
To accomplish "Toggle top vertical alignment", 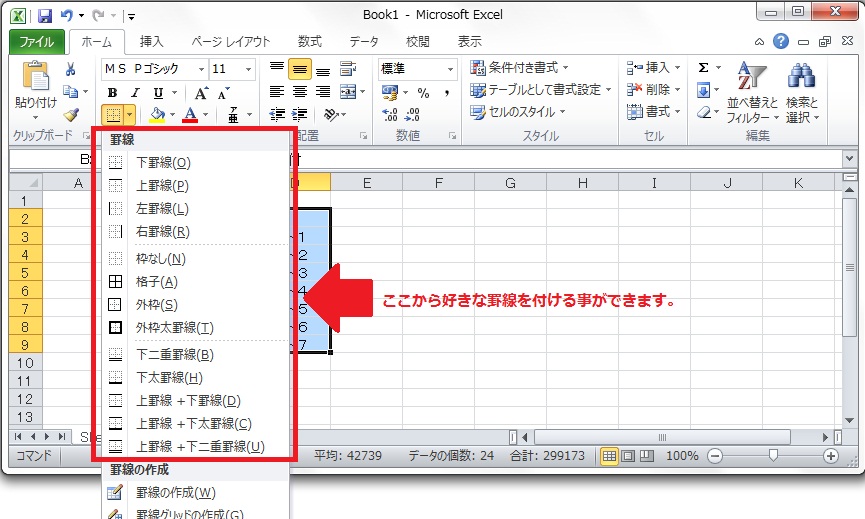I will point(277,69).
